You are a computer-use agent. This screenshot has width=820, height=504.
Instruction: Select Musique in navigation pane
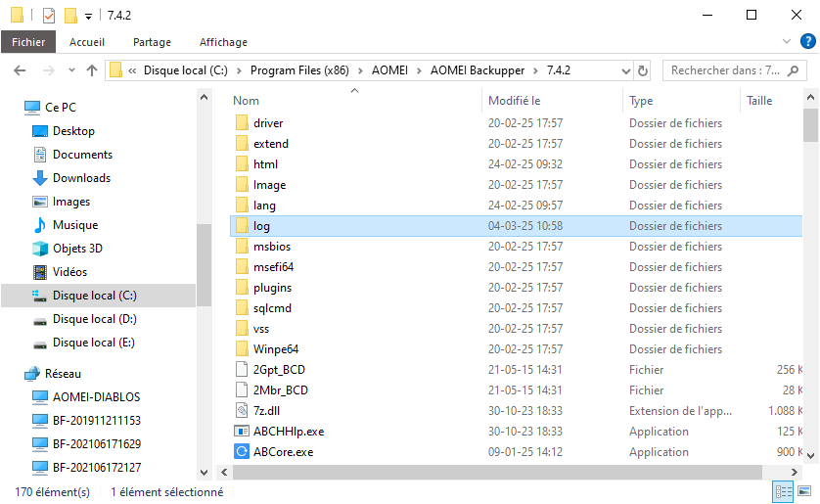[x=74, y=225]
